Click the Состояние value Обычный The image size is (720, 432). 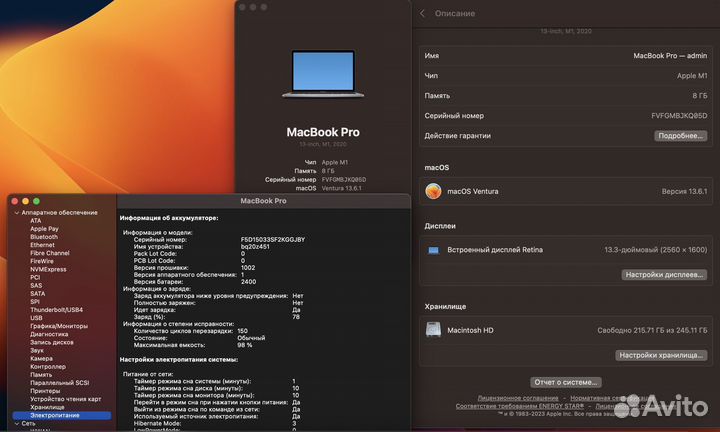[x=251, y=338]
